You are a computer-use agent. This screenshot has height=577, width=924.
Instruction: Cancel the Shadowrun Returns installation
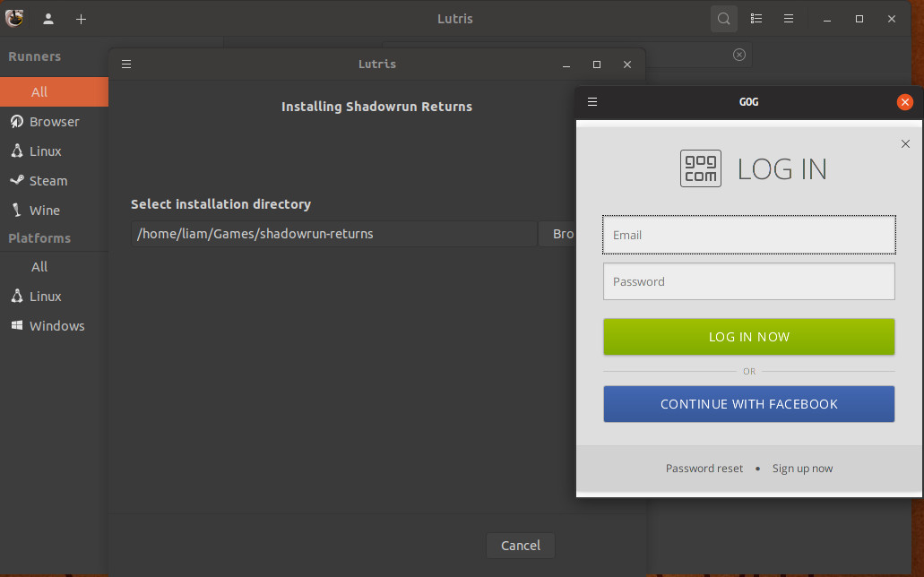click(x=521, y=546)
